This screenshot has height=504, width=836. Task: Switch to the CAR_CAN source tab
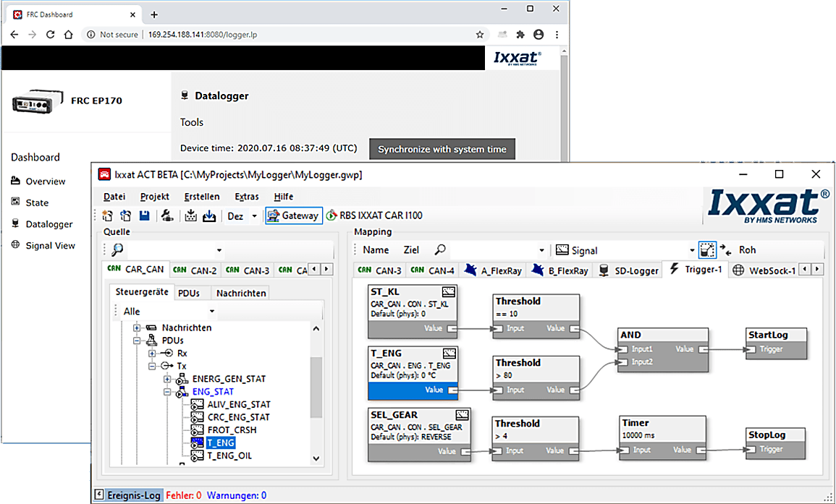tap(136, 269)
